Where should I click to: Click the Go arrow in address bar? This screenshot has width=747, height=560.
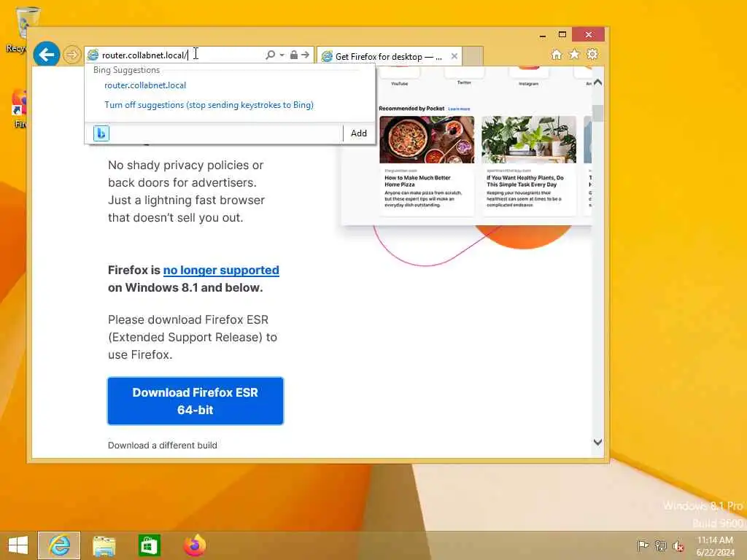click(x=306, y=55)
